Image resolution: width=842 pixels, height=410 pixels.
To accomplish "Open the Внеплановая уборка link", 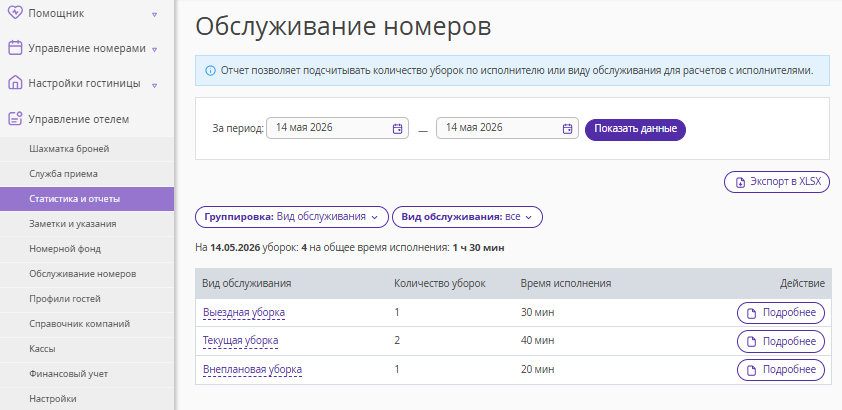I will point(252,369).
